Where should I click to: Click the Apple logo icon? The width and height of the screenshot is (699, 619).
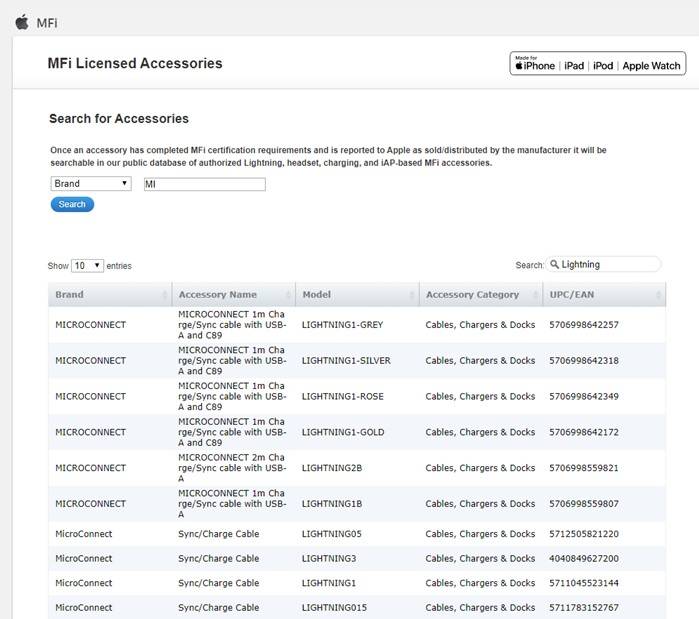(x=22, y=22)
